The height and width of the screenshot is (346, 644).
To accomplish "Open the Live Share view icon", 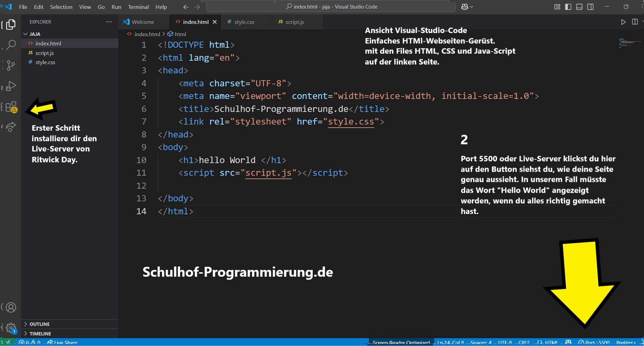I will pos(11,127).
